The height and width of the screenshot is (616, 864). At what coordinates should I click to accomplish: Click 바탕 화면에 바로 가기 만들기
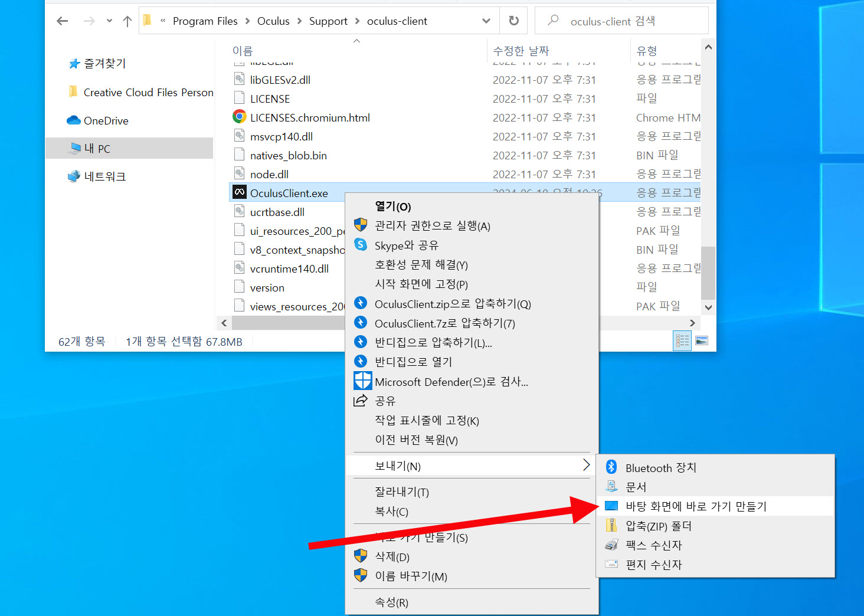(716, 506)
